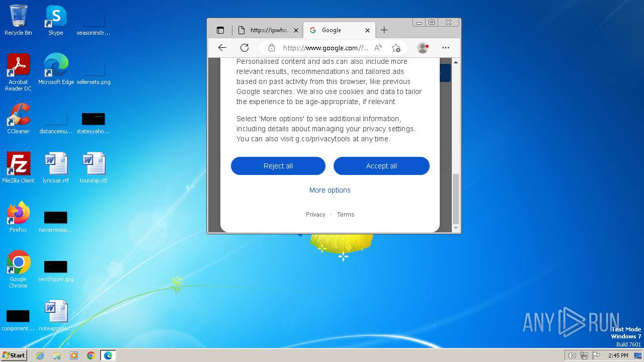The width and height of the screenshot is (644, 362).
Task: Open the network icon in the system tray
Action: click(584, 355)
